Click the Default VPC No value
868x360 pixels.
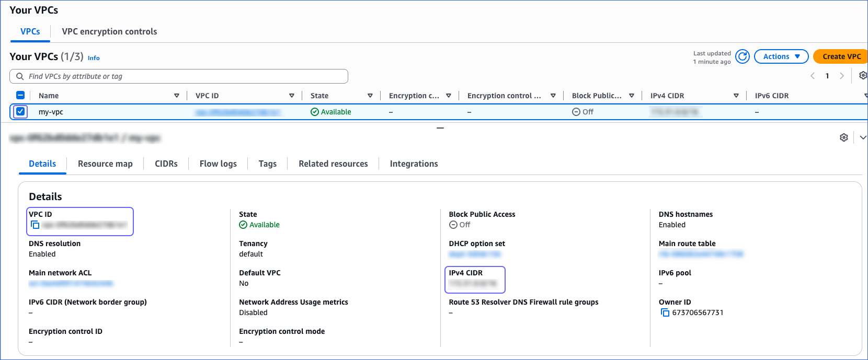[244, 283]
